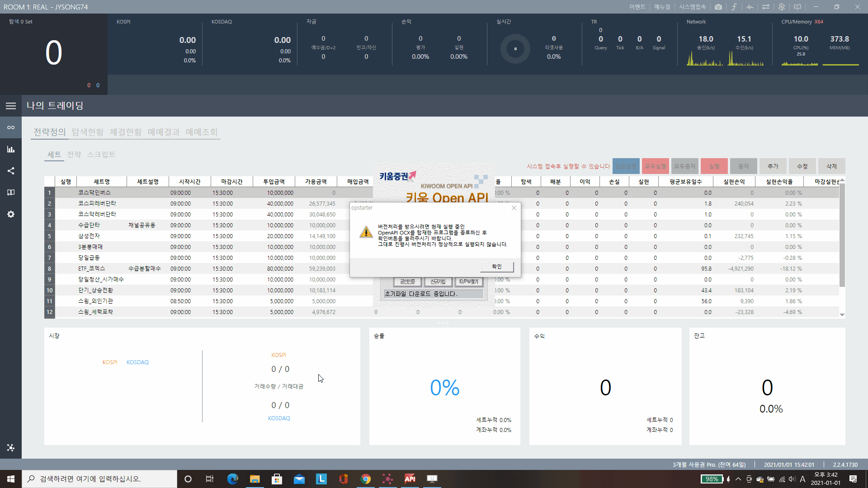Click the warning triangle icon in opstarter dialog

pos(366,231)
